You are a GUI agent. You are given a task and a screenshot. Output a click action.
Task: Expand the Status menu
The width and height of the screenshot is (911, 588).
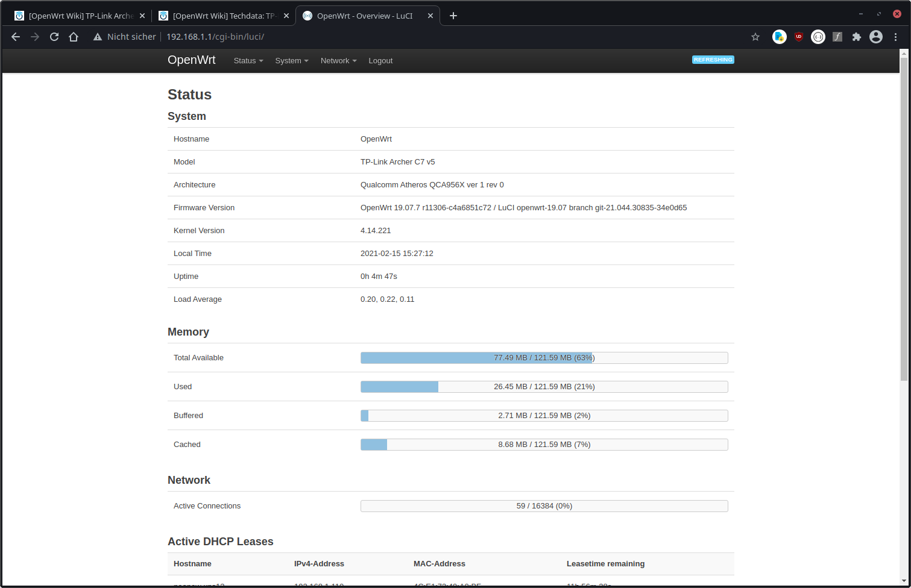pyautogui.click(x=248, y=61)
